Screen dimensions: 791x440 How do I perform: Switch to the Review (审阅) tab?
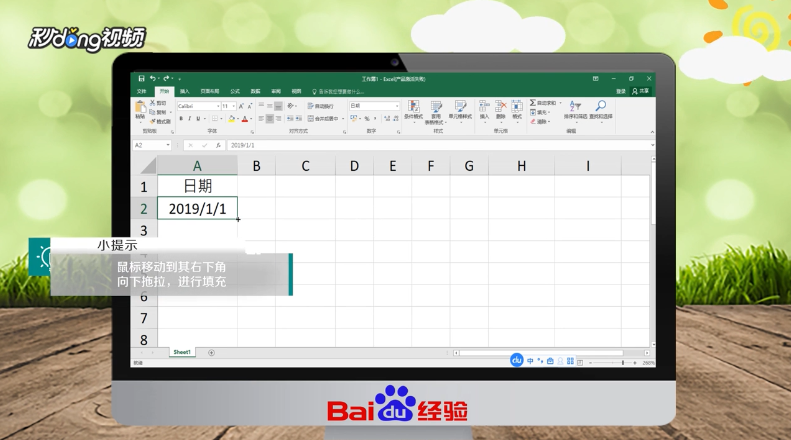[x=275, y=91]
